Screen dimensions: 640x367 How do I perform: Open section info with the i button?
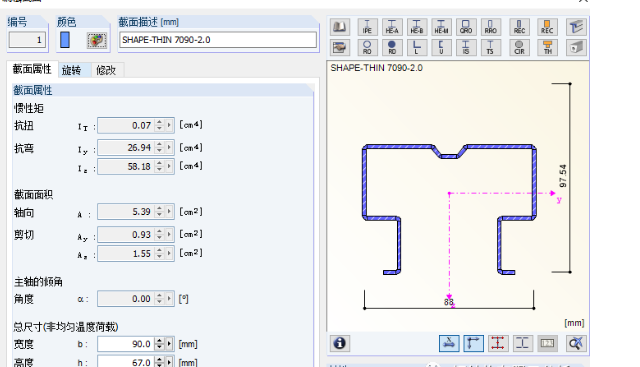pyautogui.click(x=340, y=343)
